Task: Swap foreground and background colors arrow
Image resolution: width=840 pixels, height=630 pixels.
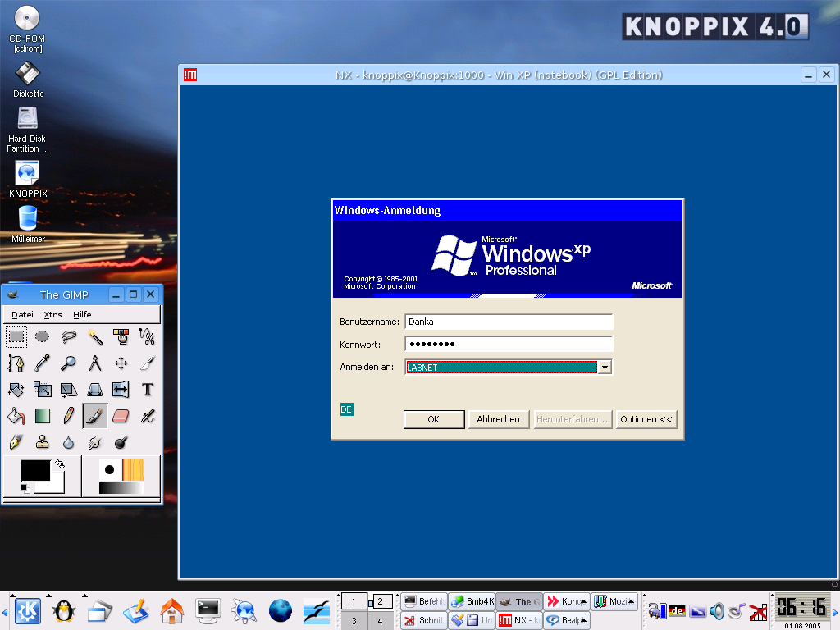Action: (59, 464)
